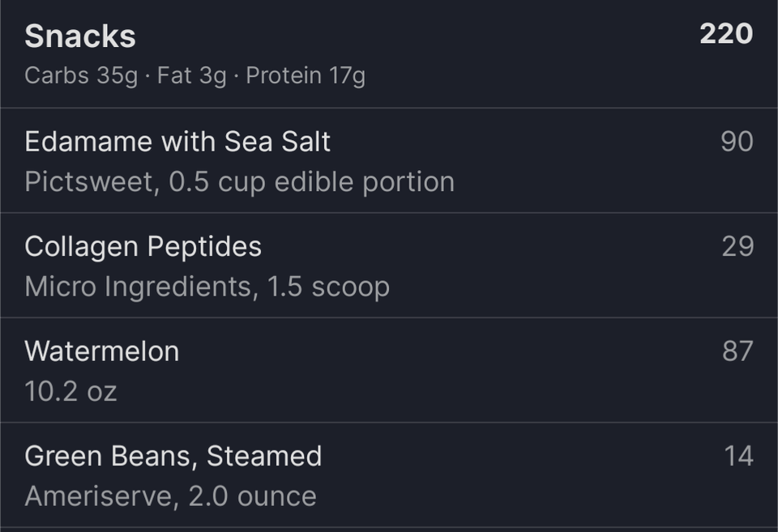The width and height of the screenshot is (778, 532).
Task: Tap the 10.2 oz Watermelon serving size
Action: [71, 392]
